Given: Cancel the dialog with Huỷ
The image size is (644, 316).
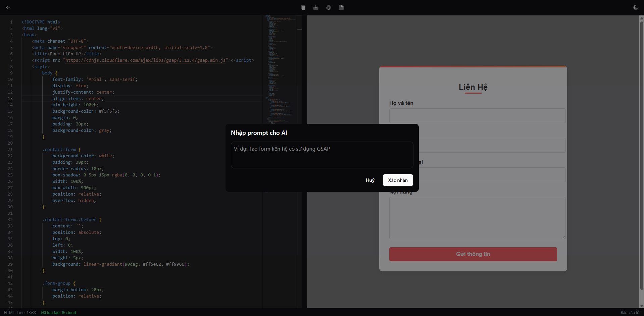Looking at the screenshot, I should (x=370, y=180).
